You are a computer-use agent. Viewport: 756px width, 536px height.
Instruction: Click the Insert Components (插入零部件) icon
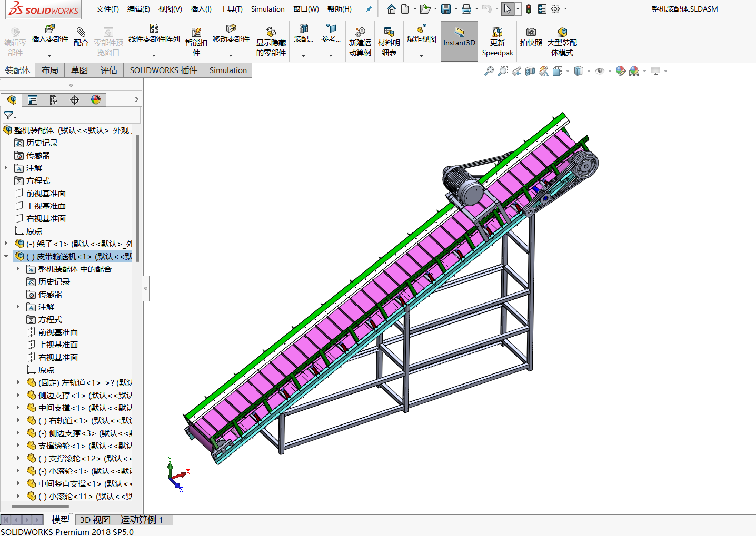point(50,29)
